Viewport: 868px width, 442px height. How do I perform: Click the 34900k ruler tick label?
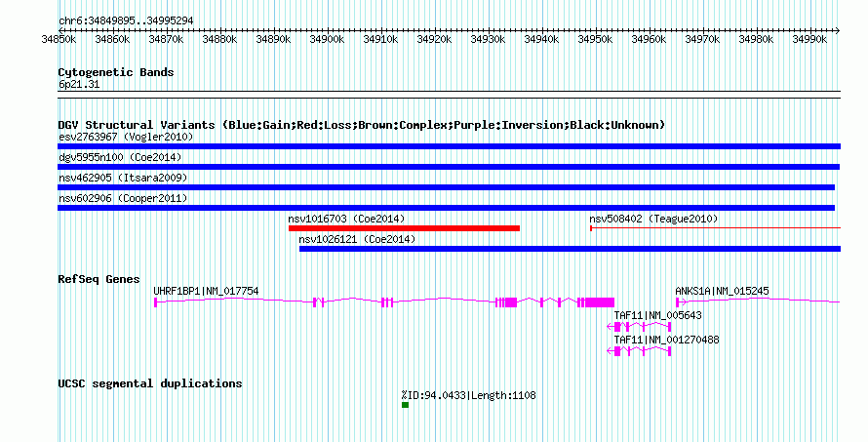pos(327,39)
